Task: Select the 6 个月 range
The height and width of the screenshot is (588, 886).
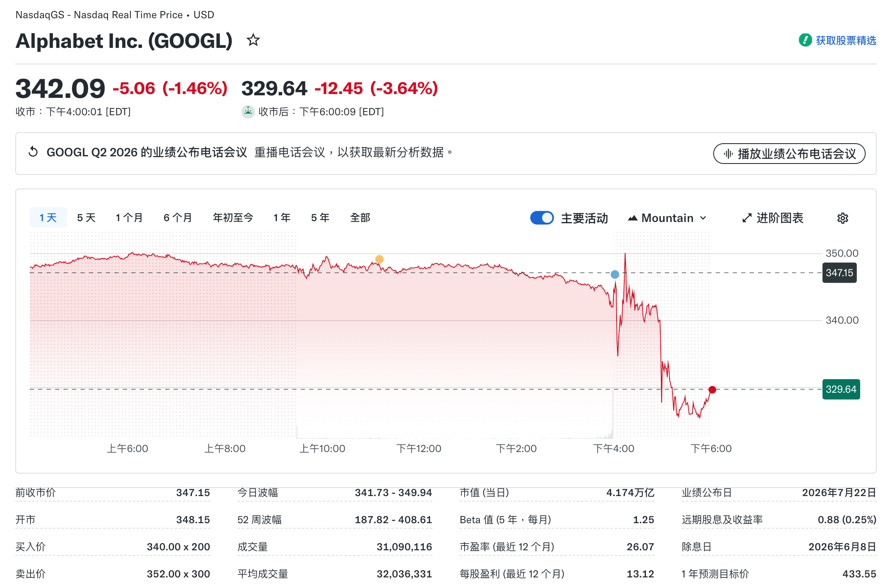Action: 178,218
